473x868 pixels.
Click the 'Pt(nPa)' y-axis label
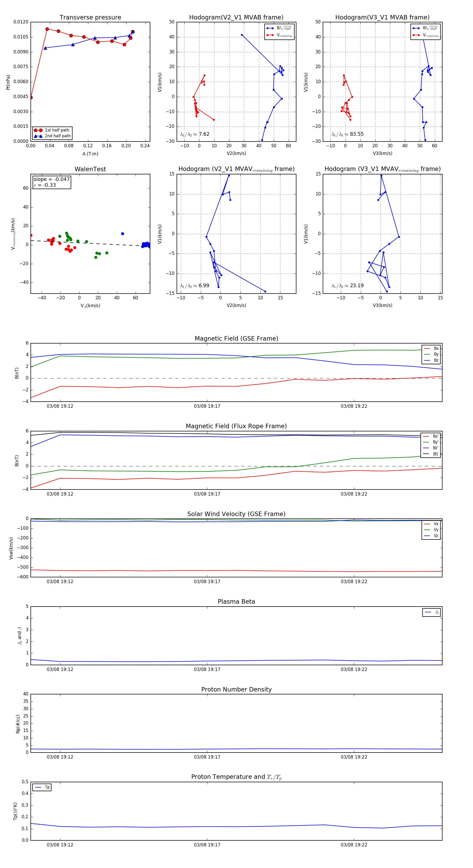(8, 82)
